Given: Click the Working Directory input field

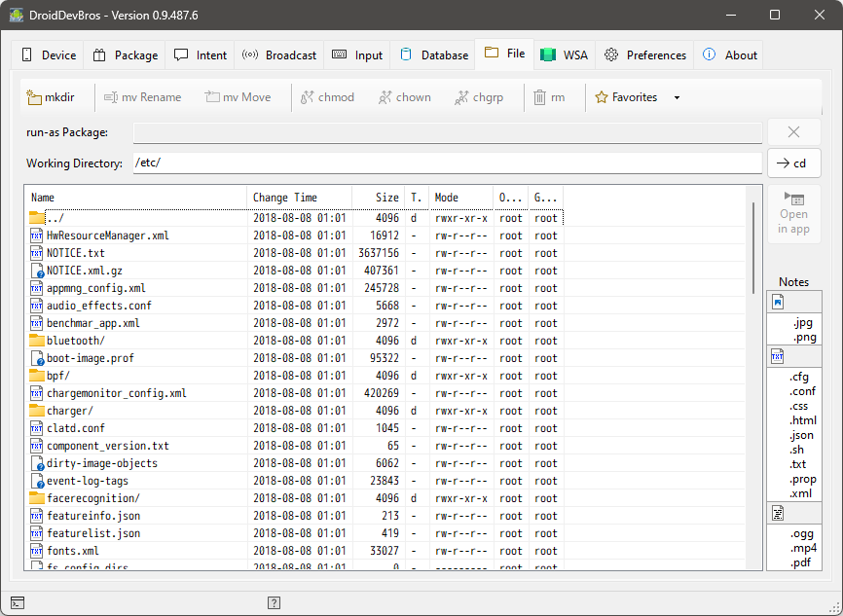Looking at the screenshot, I should tap(446, 163).
